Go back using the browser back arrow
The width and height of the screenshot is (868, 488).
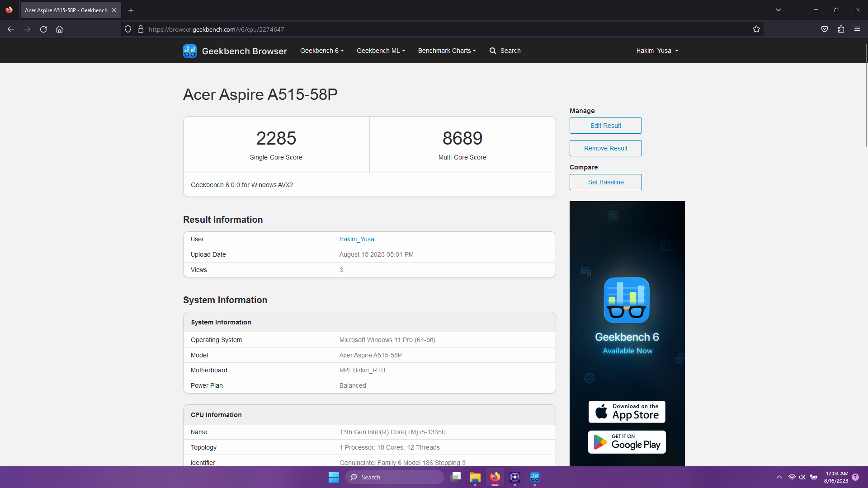11,29
